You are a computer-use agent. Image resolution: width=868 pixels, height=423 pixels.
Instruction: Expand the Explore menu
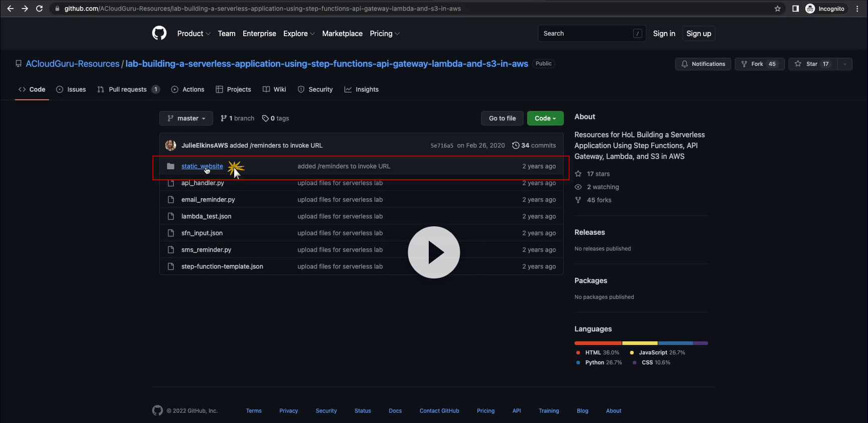[x=299, y=34]
